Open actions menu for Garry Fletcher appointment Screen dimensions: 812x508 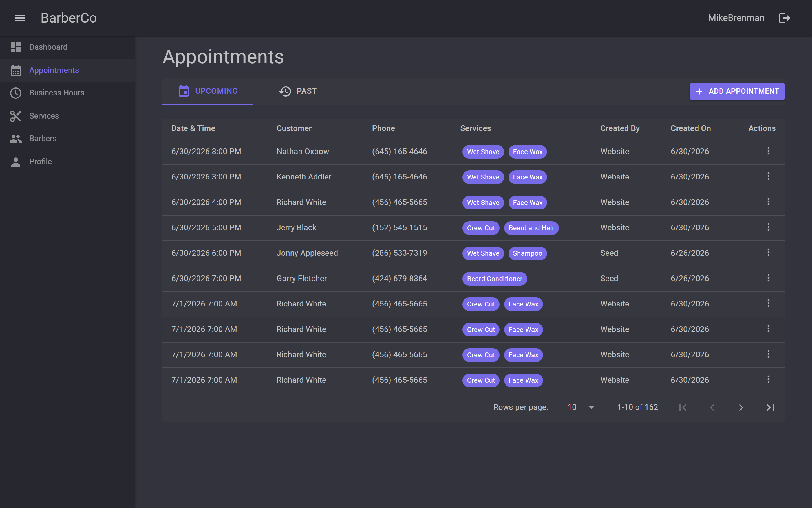768,278
